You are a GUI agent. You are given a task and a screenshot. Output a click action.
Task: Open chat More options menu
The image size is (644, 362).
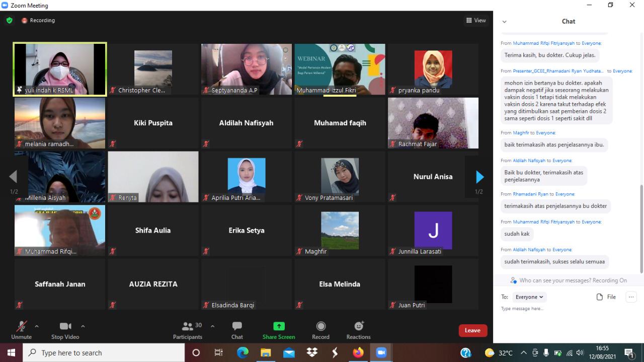[631, 297]
